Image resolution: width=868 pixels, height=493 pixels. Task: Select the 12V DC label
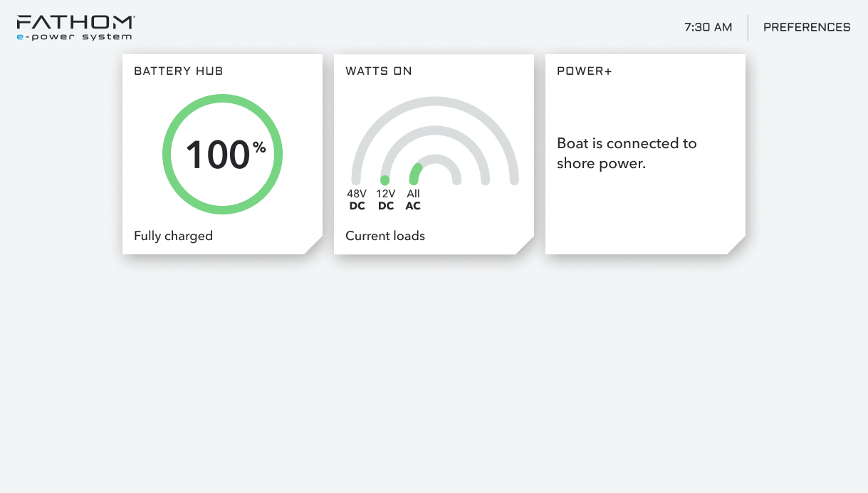pyautogui.click(x=385, y=199)
